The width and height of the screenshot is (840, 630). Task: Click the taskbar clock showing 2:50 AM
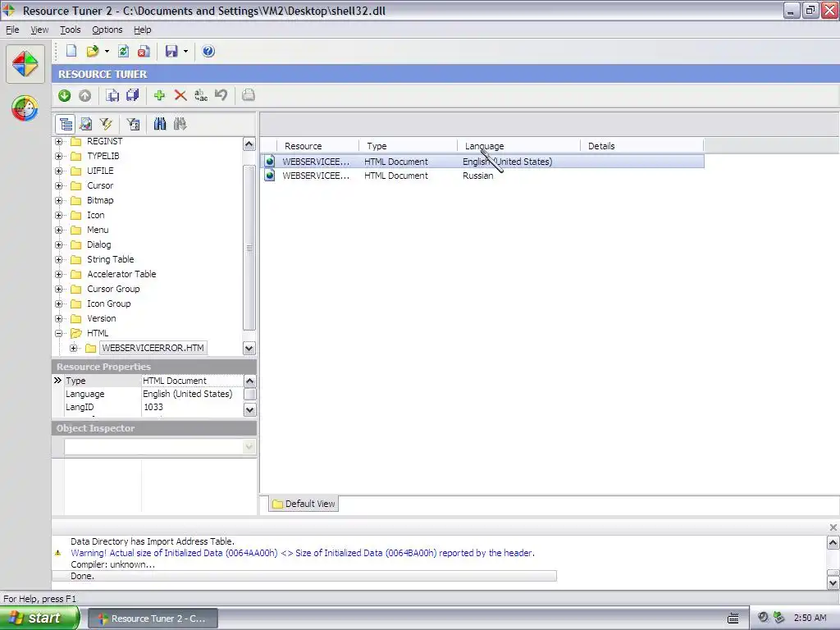tap(810, 619)
